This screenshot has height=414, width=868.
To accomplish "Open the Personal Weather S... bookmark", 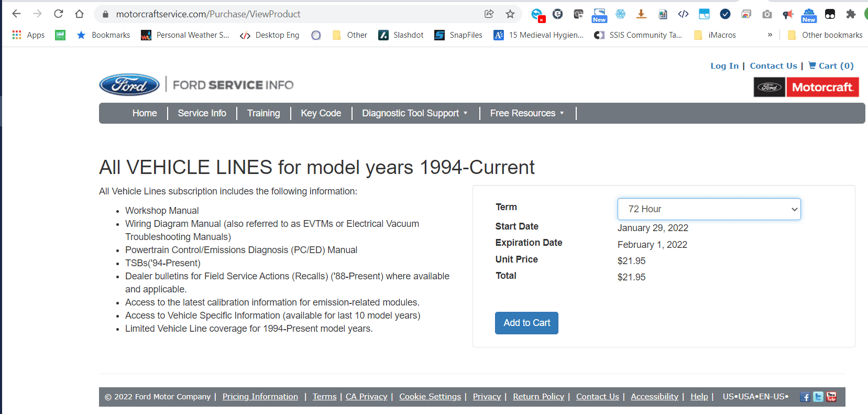I will (185, 35).
